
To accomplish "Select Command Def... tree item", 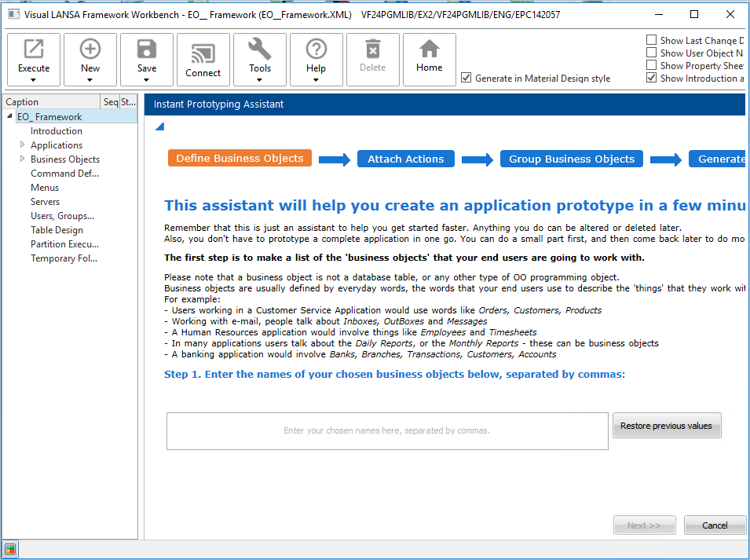I will pos(64,173).
